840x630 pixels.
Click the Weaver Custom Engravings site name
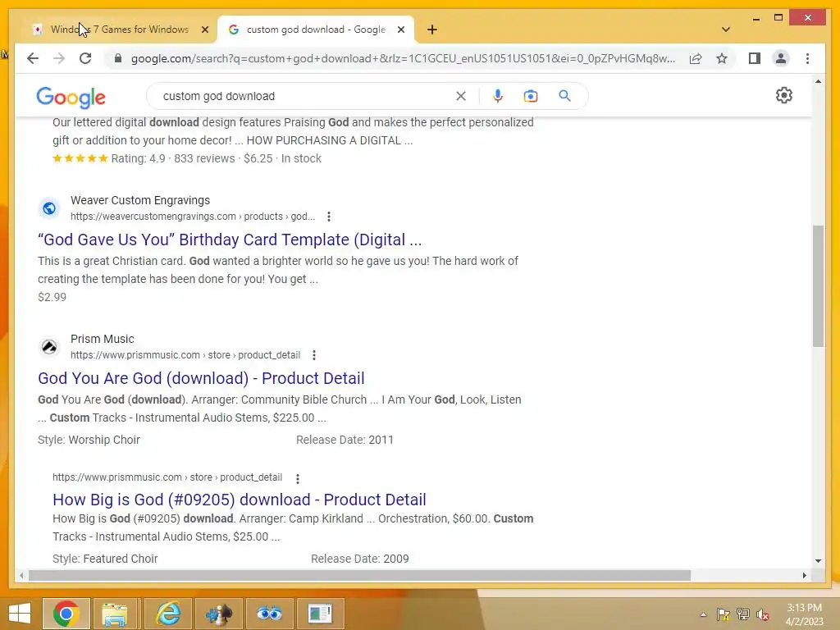click(140, 200)
